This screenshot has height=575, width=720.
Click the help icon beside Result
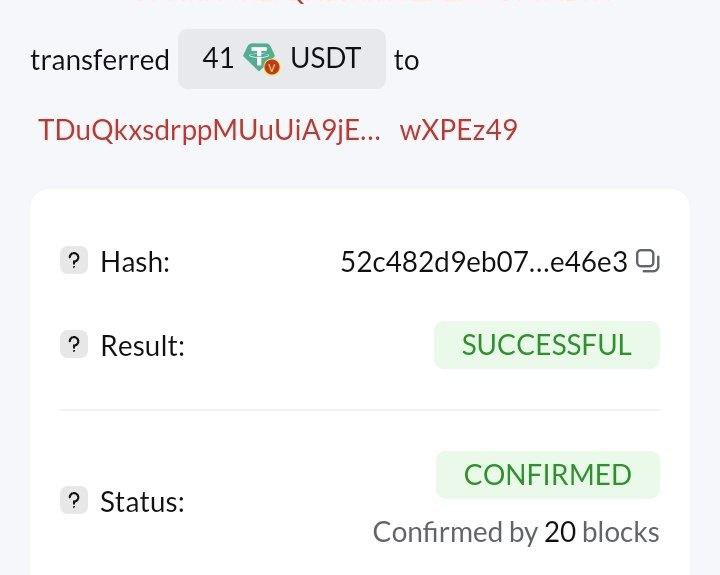click(x=74, y=346)
